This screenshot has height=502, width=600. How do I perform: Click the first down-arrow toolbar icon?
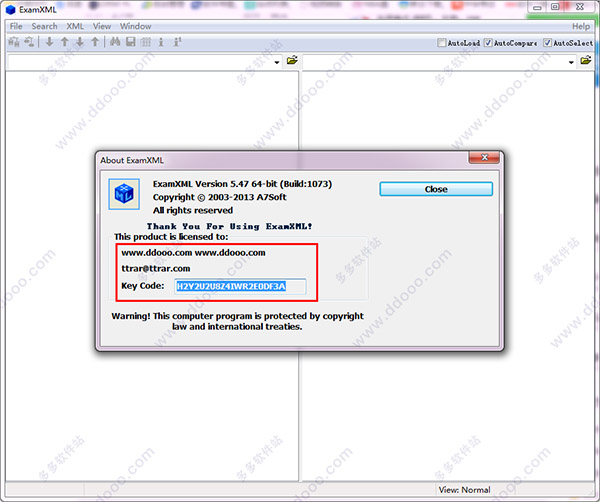point(49,42)
